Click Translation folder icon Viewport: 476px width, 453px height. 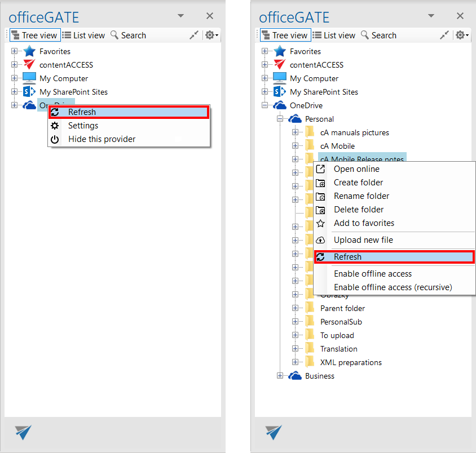point(310,349)
